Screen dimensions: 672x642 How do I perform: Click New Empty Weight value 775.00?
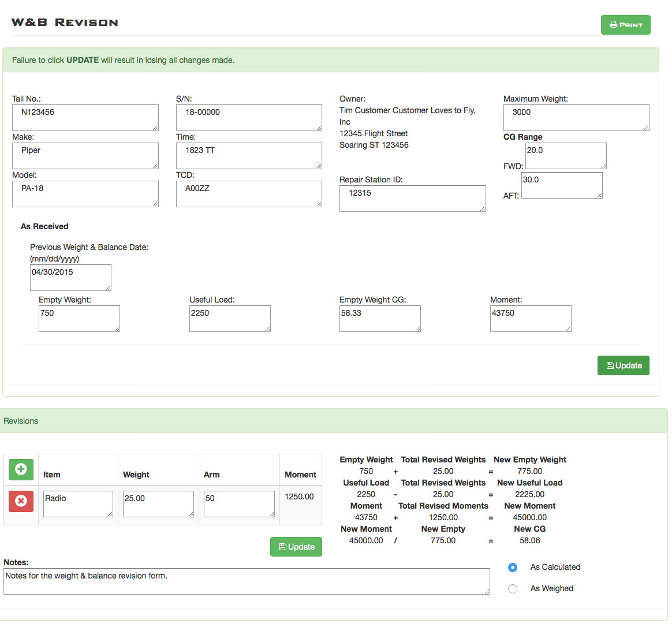click(x=530, y=472)
